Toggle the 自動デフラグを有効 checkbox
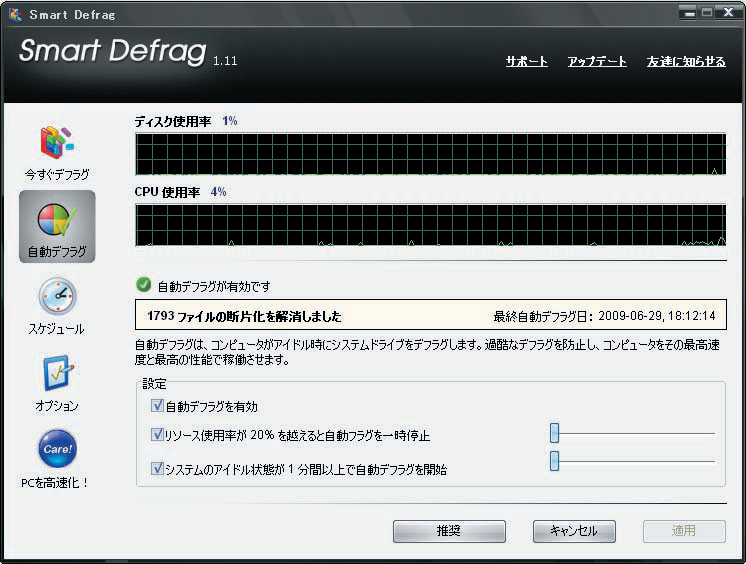Viewport: 746px width, 564px height. 157,406
